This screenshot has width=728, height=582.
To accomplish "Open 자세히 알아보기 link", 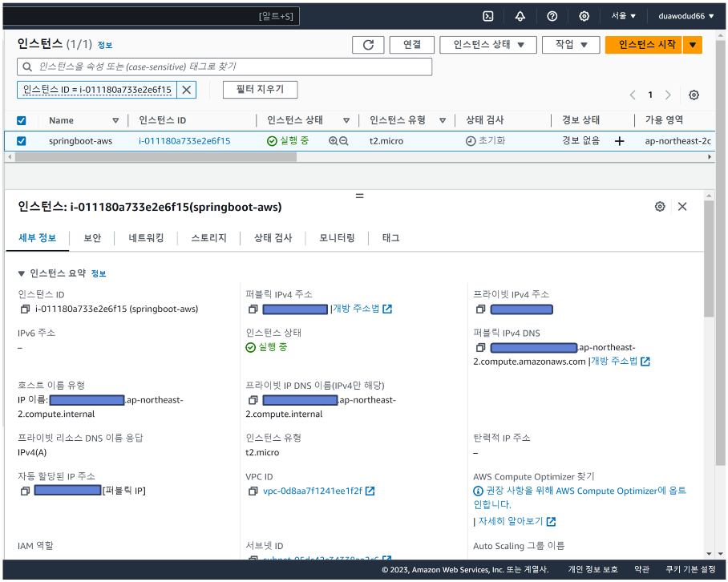I will [x=517, y=522].
